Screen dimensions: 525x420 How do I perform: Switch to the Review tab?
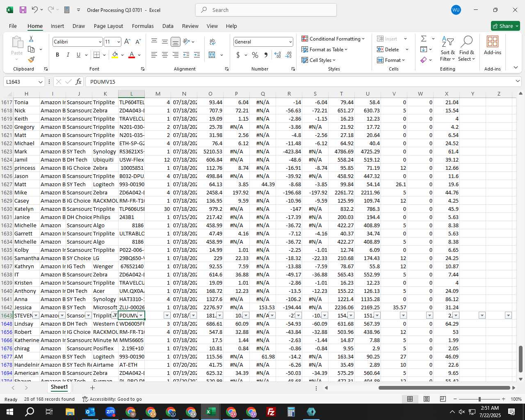tap(190, 26)
